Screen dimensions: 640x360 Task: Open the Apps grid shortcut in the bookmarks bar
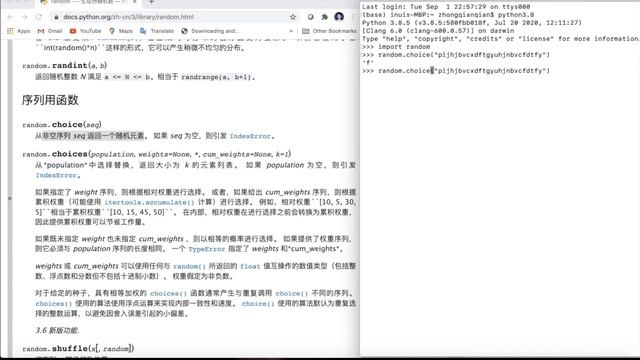(x=19, y=31)
